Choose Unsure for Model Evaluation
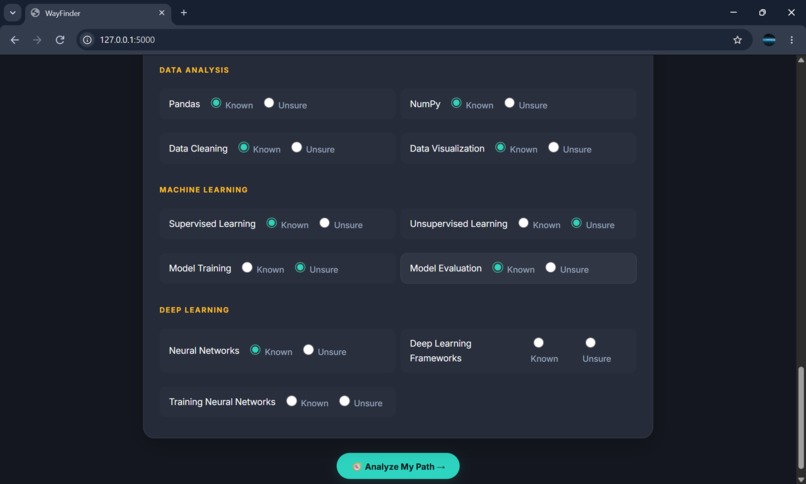Viewport: 806px width, 484px height. tap(551, 268)
